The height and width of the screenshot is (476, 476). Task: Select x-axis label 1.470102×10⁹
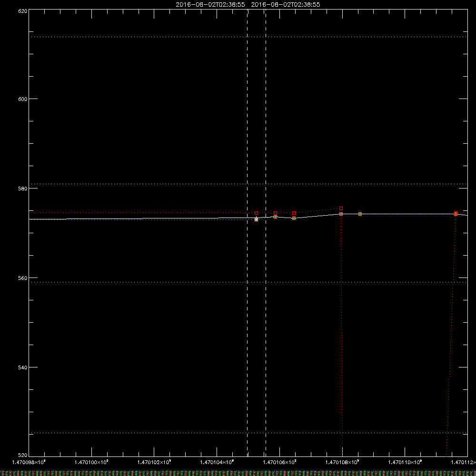(x=154, y=462)
